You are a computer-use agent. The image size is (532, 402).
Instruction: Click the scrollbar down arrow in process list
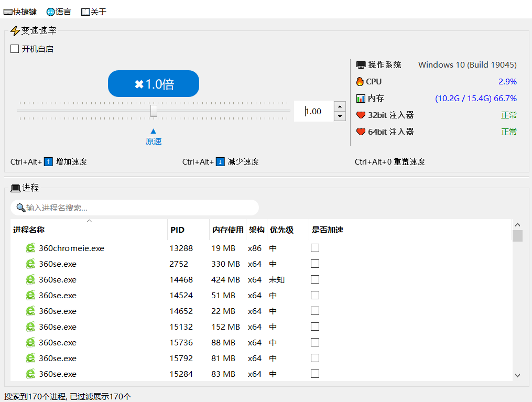coord(517,375)
